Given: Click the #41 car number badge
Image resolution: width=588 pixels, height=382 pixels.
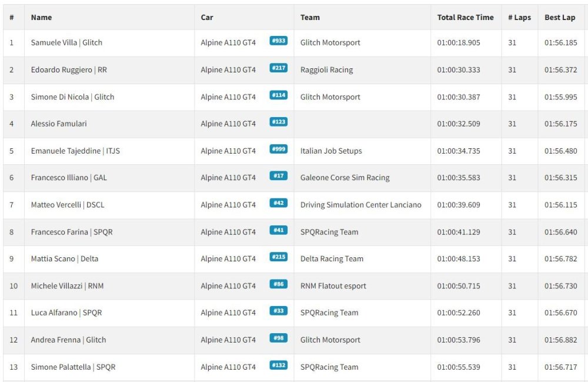Looking at the screenshot, I should [278, 230].
